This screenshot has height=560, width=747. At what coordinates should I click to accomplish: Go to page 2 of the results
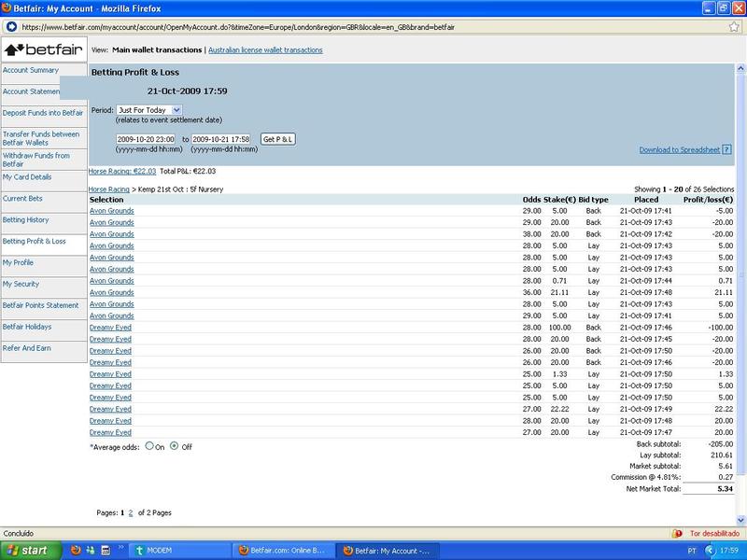pyautogui.click(x=131, y=512)
